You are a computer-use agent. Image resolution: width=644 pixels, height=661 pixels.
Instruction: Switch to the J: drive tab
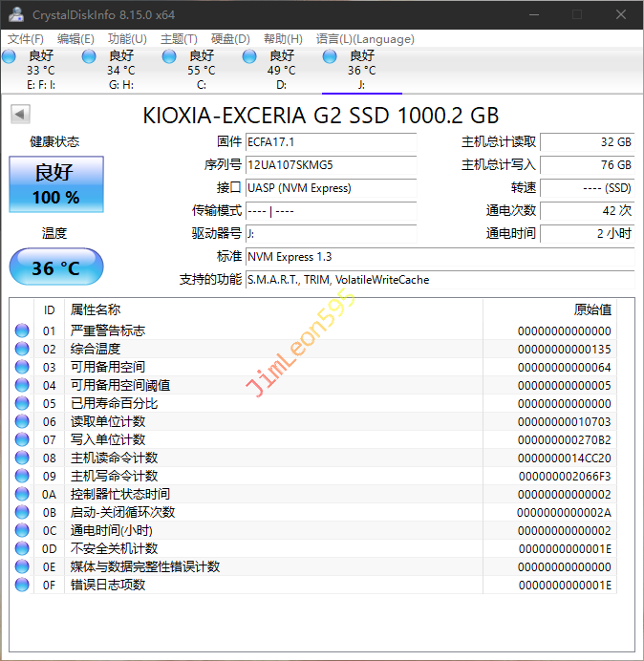click(x=361, y=70)
